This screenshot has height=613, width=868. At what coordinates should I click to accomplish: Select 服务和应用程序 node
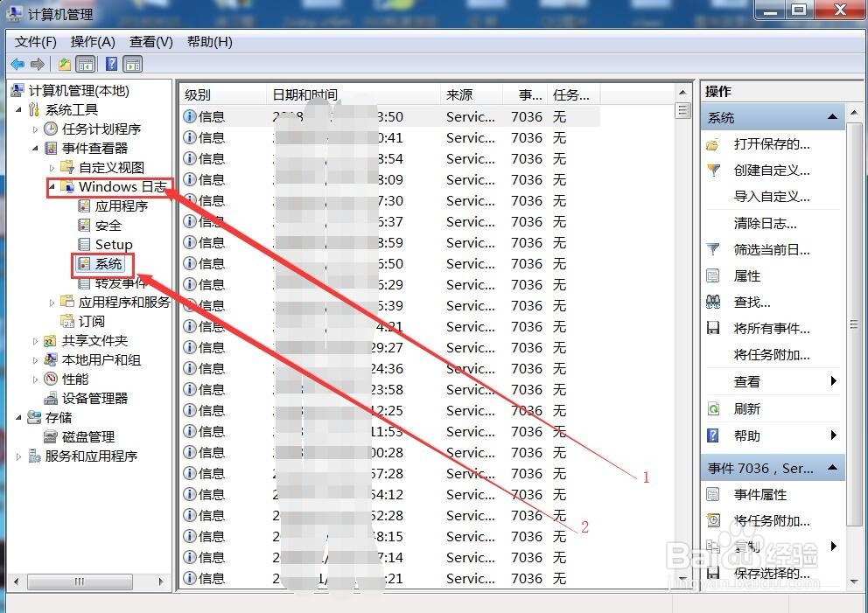click(x=91, y=456)
